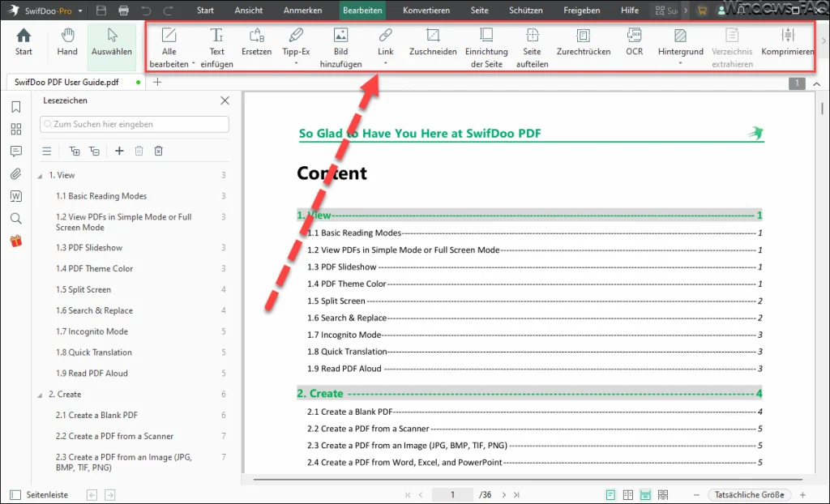830x504 pixels.
Task: Click the add bookmark plus icon
Action: coord(119,151)
